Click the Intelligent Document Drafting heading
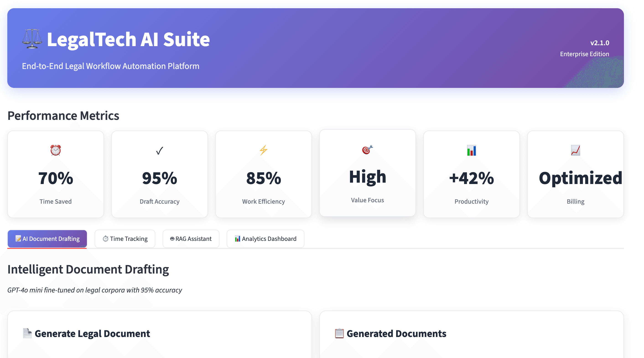Viewport: 644px width, 358px height. tap(88, 269)
